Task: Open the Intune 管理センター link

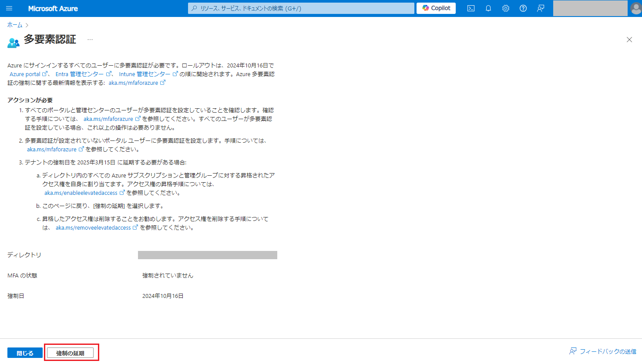Action: pos(146,74)
